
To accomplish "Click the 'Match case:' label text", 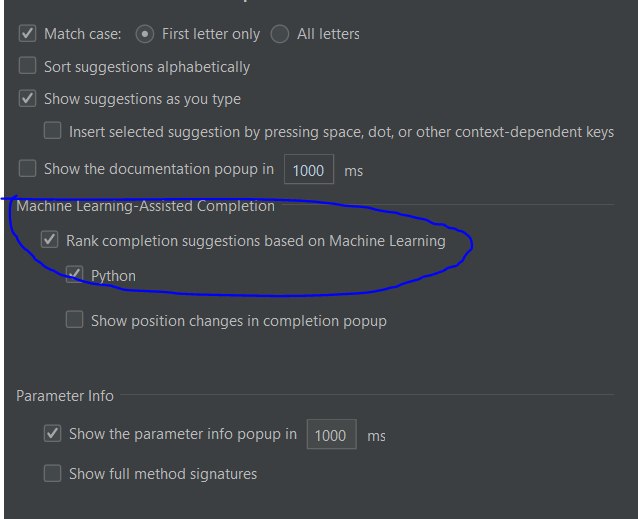I will click(x=82, y=34).
